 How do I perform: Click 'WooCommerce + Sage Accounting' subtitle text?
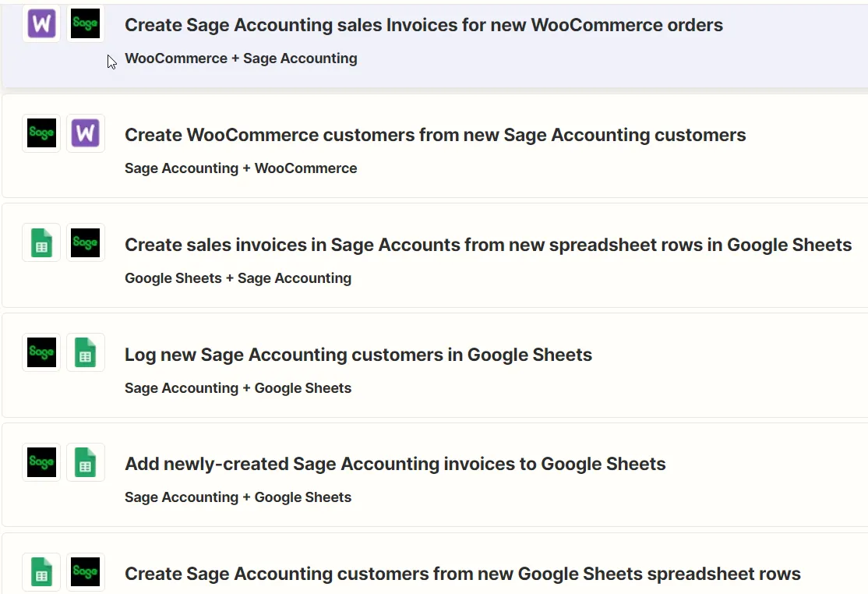[x=241, y=58]
